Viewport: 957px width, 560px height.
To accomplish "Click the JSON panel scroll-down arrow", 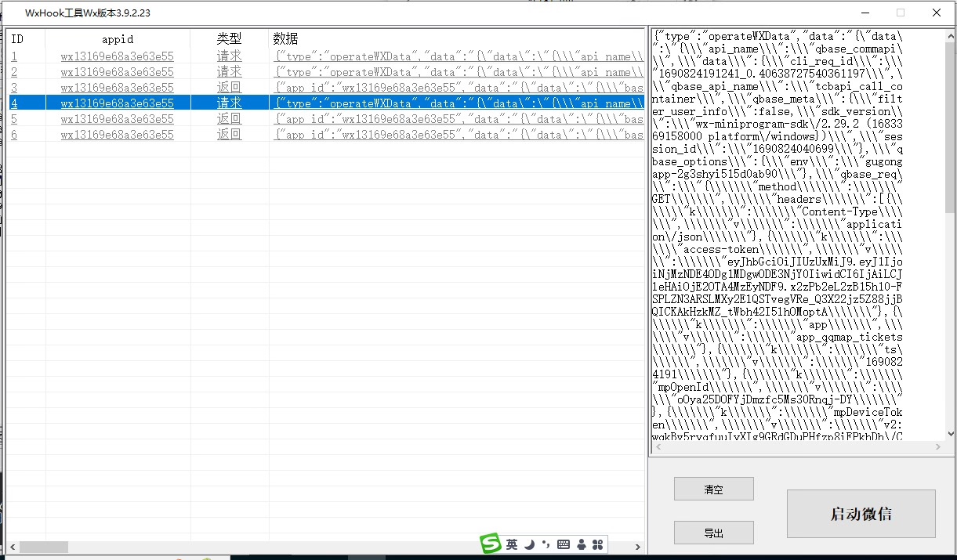I will pos(950,434).
